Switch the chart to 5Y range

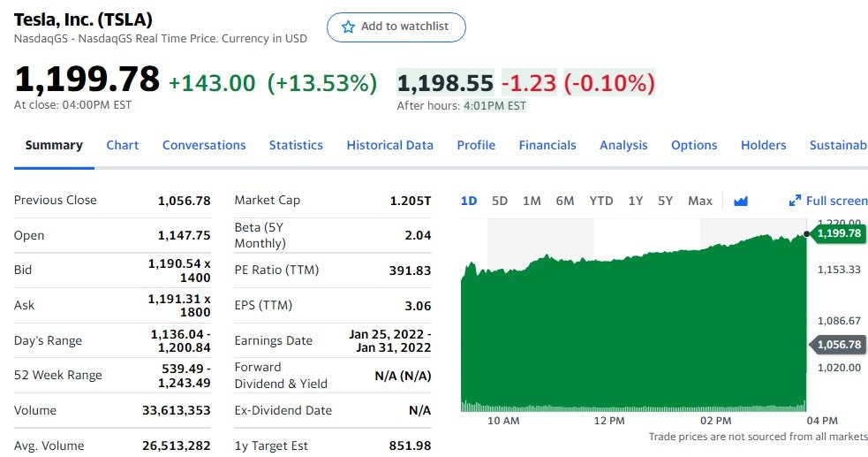666,201
